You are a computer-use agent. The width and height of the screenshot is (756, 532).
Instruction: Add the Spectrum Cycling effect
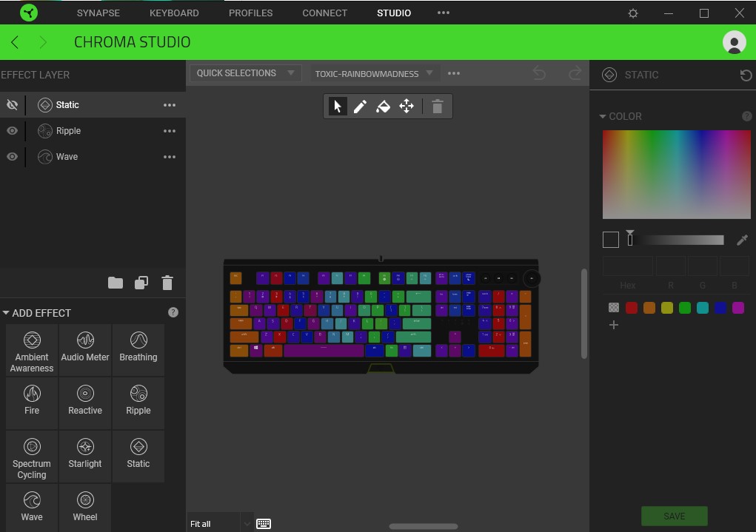coord(32,457)
